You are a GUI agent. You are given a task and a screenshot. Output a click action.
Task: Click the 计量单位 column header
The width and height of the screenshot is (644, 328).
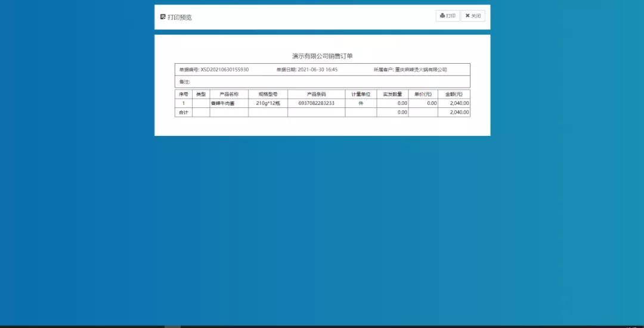(361, 94)
